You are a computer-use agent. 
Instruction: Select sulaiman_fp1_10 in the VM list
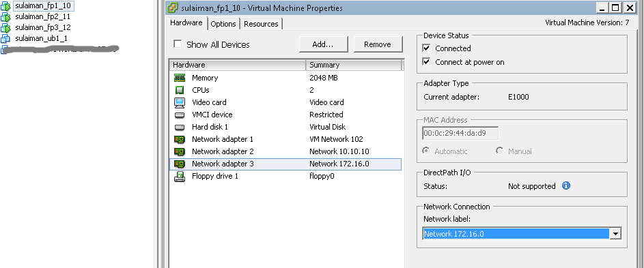pyautogui.click(x=43, y=6)
